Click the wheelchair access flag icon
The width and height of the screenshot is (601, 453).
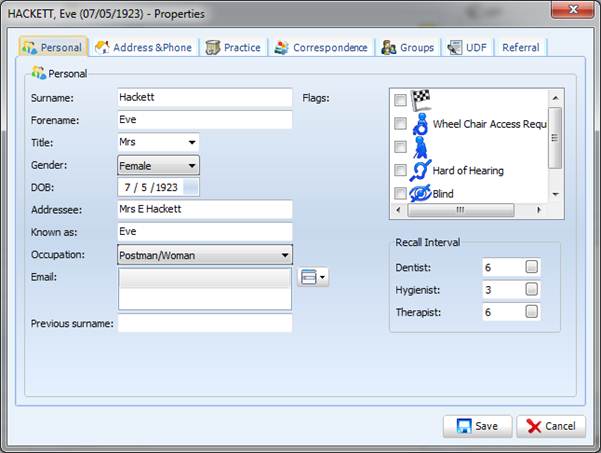[x=421, y=124]
